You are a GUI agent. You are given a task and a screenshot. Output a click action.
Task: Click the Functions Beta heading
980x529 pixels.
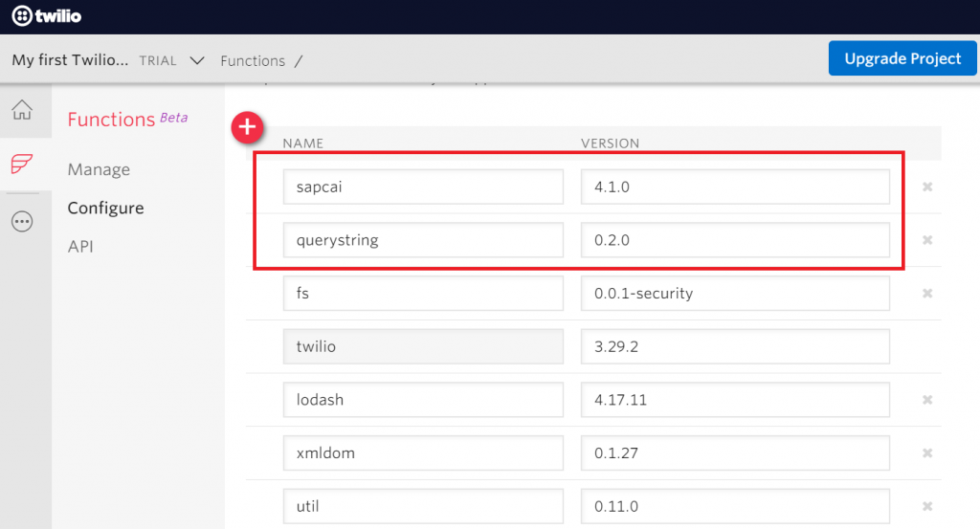pos(127,119)
